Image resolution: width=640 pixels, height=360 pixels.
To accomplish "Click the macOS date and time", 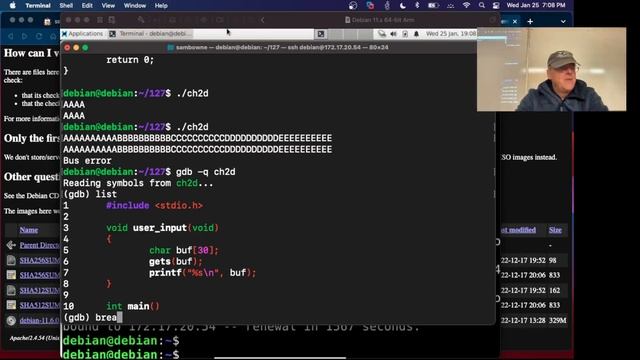I will pyautogui.click(x=536, y=5).
